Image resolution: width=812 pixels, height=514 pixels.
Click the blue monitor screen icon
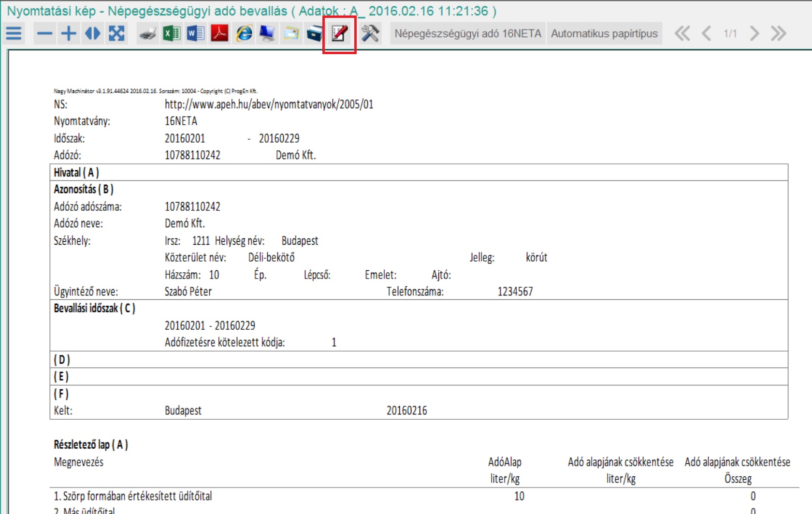pos(267,33)
